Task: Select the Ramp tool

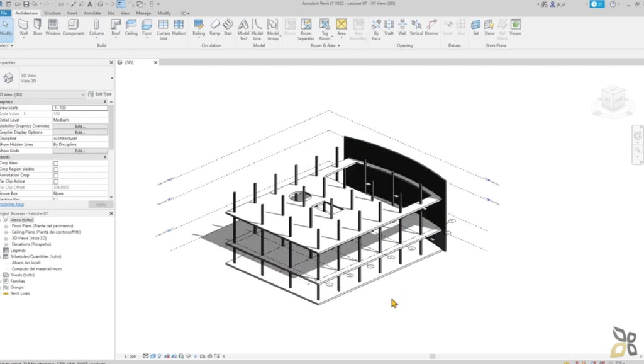Action: 215,28
